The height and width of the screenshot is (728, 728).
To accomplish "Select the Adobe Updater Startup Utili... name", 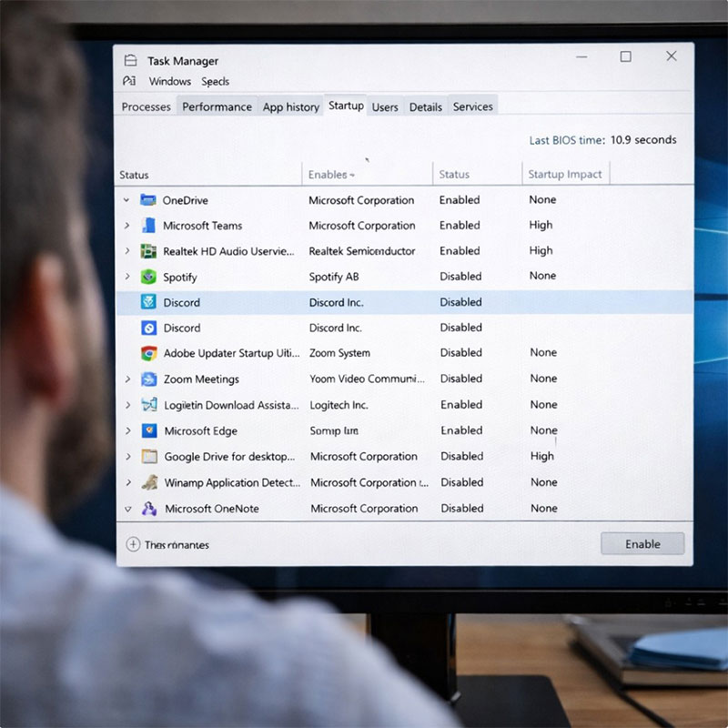I will (x=231, y=353).
